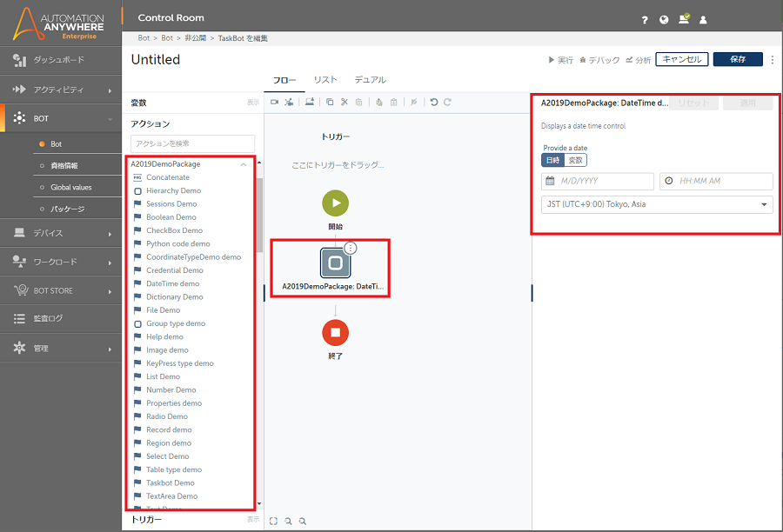Select the DateTime demo action

(x=173, y=283)
